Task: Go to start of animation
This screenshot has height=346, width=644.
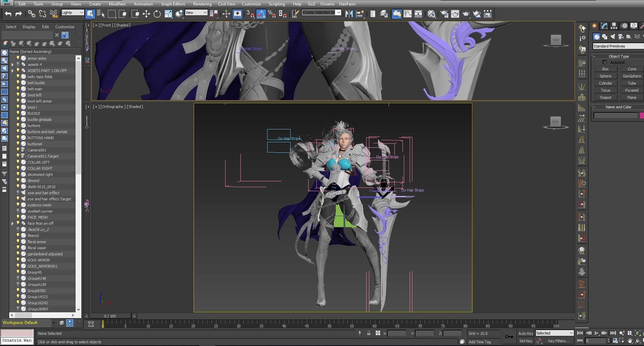Action: point(580,333)
